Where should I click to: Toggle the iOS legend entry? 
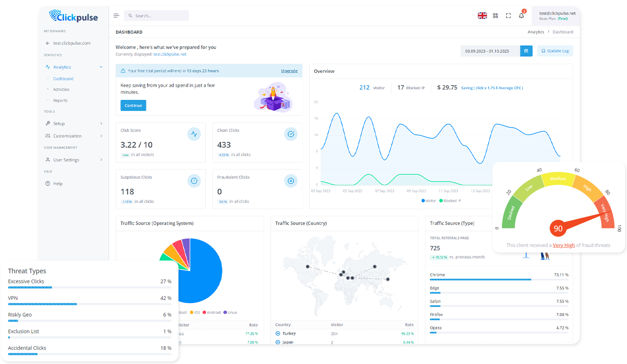(195, 312)
